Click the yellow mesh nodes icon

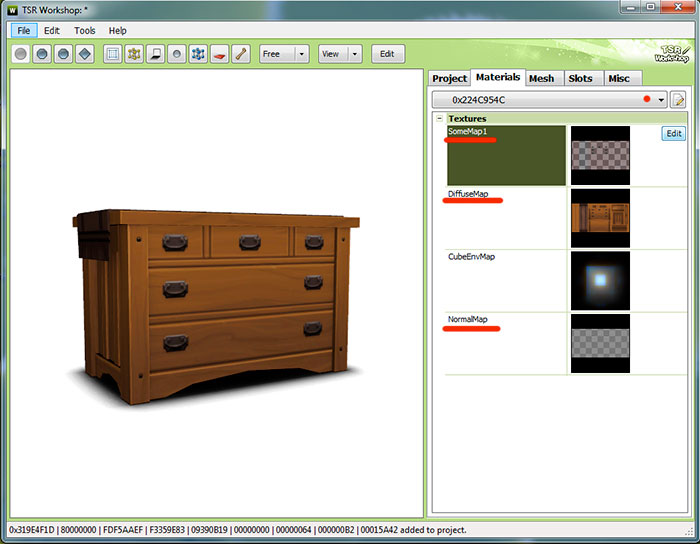(134, 54)
